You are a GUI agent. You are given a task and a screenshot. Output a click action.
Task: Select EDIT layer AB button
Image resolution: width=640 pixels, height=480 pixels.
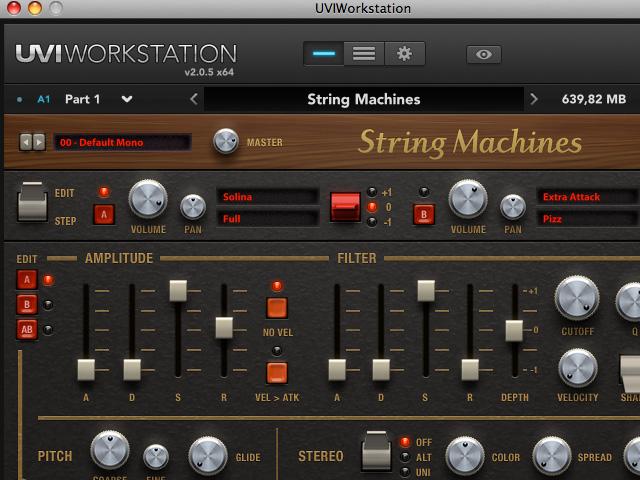tap(27, 329)
